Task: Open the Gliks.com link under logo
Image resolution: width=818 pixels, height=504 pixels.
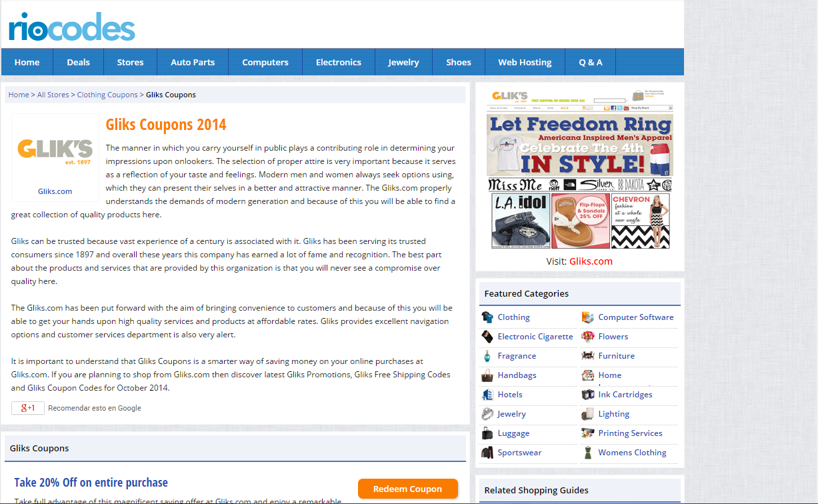Action: tap(55, 191)
